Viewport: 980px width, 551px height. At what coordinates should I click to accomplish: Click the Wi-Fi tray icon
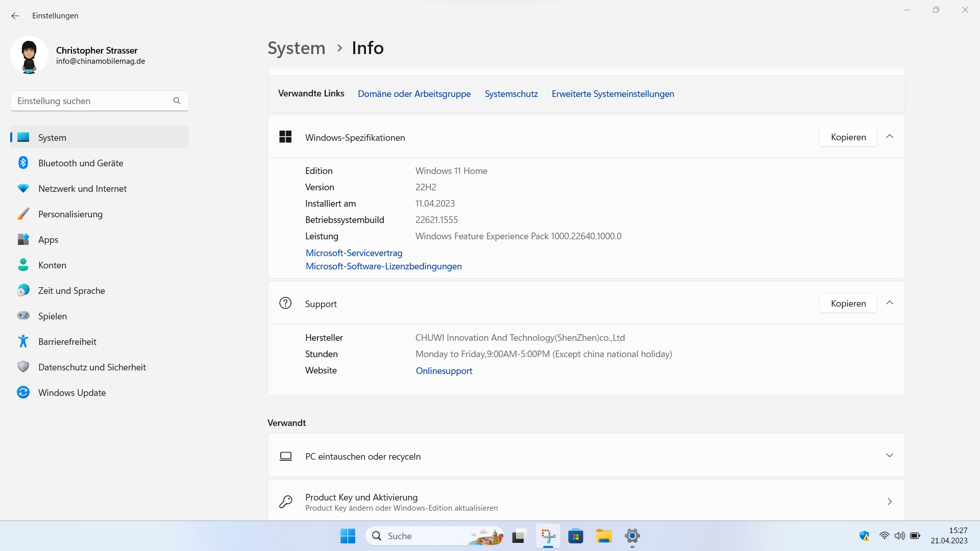(x=884, y=536)
